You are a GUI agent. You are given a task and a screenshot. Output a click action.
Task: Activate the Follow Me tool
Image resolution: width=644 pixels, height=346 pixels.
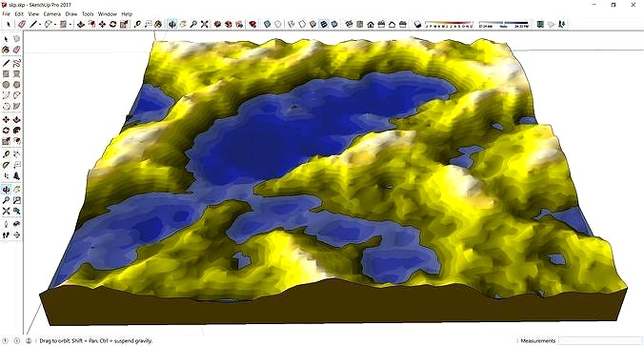pyautogui.click(x=16, y=131)
